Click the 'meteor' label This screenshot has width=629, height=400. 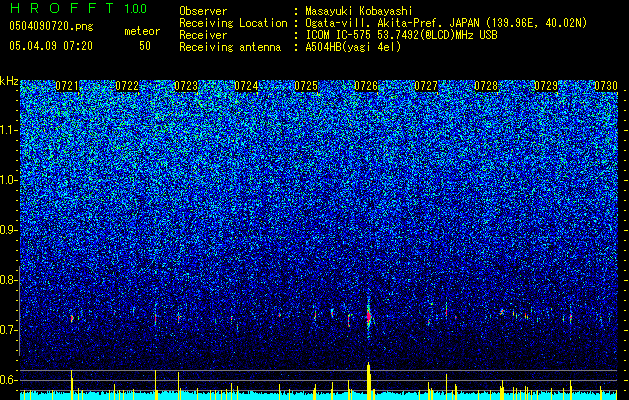(142, 31)
